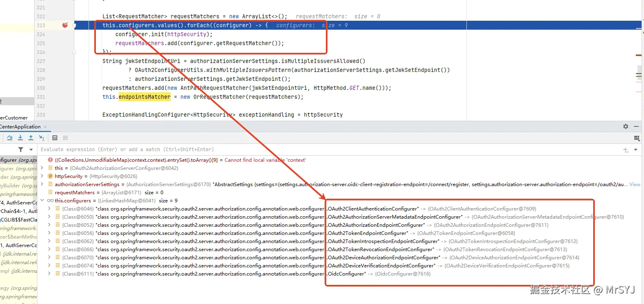The height and width of the screenshot is (304, 644).
Task: Click the field icon beside requestMatchers
Action: 50,193
